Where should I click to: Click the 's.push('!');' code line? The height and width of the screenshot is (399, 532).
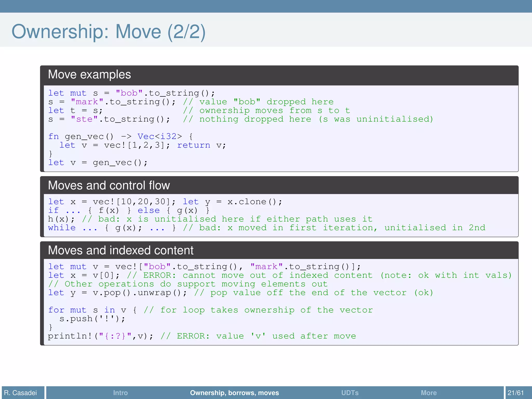[92, 319]
